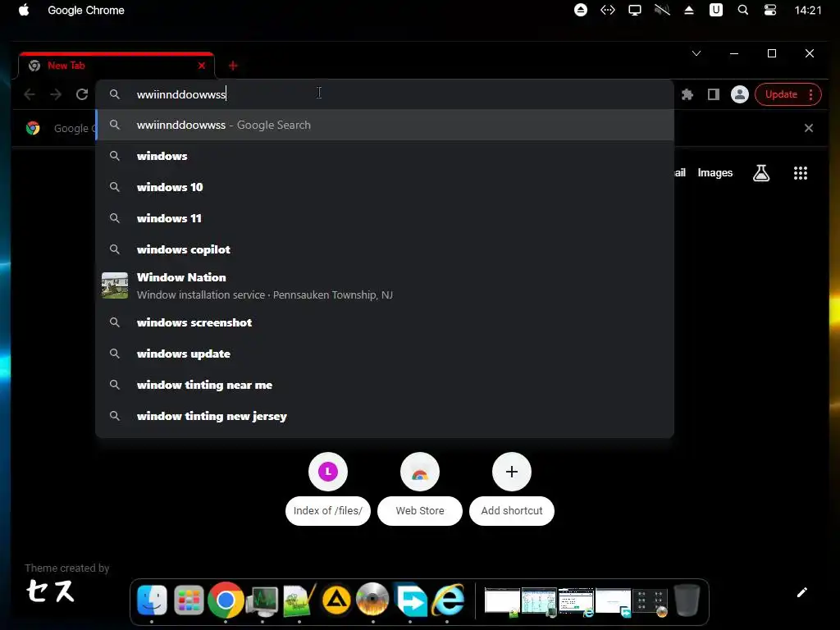Open the Search Labs flask icon
The height and width of the screenshot is (630, 840).
[761, 172]
